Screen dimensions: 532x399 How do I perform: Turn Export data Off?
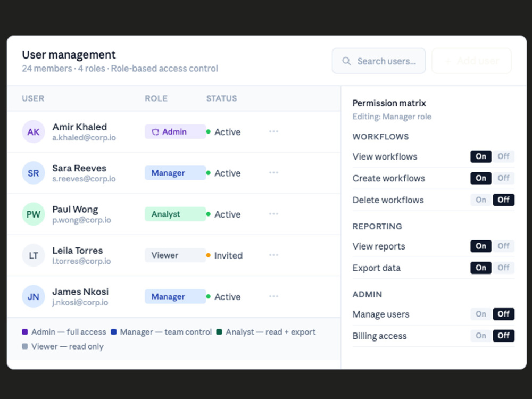(x=503, y=268)
